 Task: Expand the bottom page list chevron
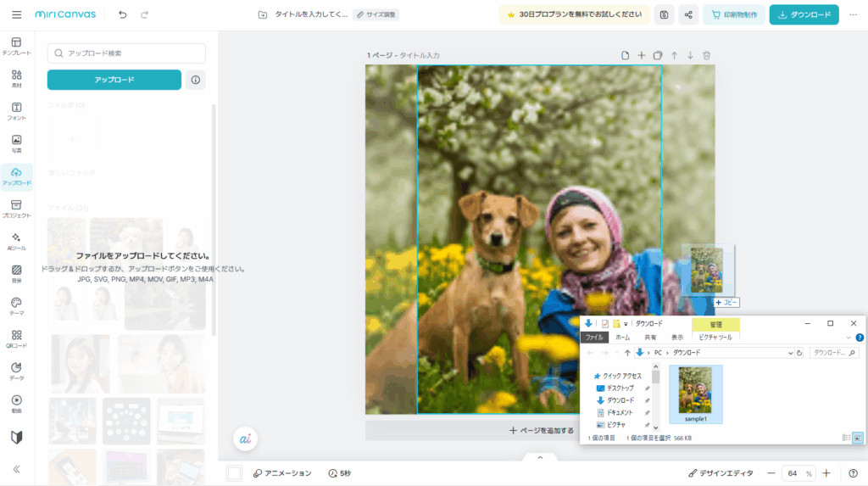[540, 458]
